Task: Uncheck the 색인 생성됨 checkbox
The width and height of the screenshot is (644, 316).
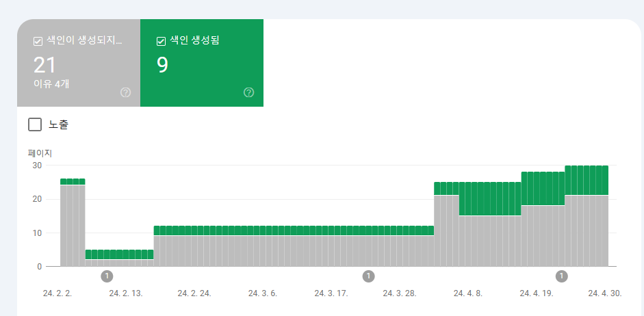Action: point(162,42)
